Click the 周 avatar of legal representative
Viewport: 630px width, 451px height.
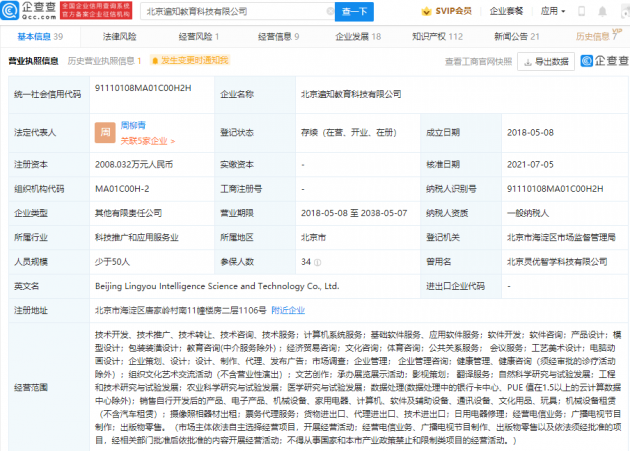[x=105, y=133]
